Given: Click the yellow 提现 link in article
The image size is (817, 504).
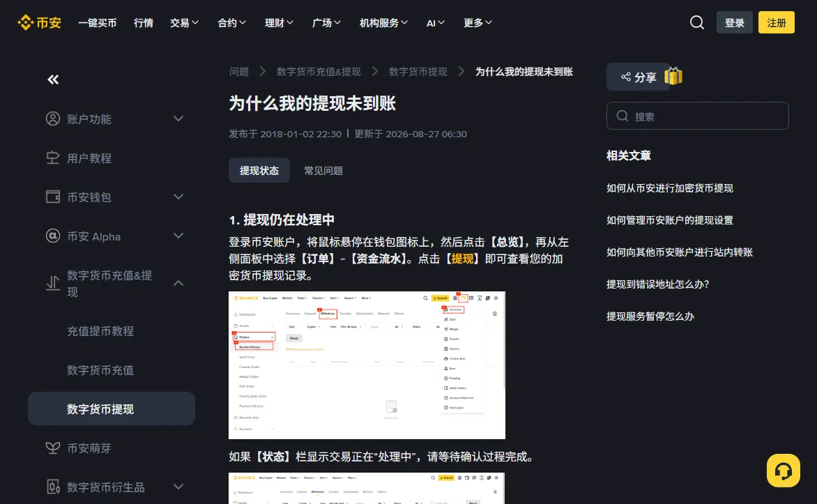Looking at the screenshot, I should 462,259.
